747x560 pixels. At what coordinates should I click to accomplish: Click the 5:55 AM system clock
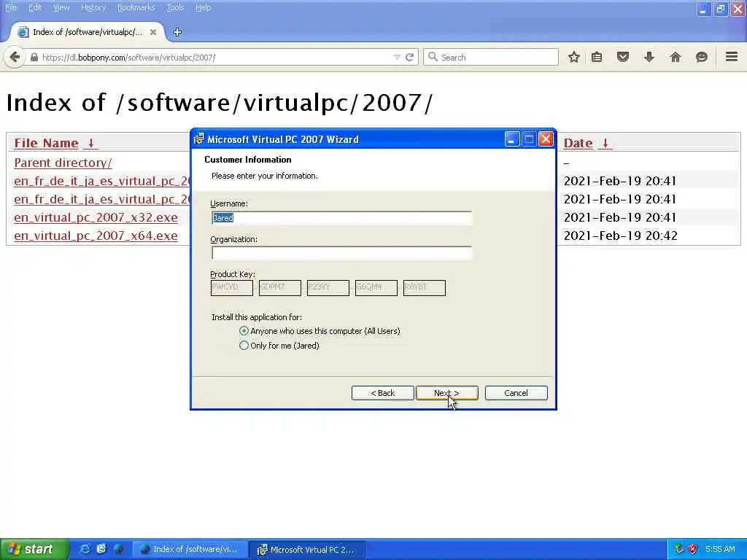click(720, 549)
